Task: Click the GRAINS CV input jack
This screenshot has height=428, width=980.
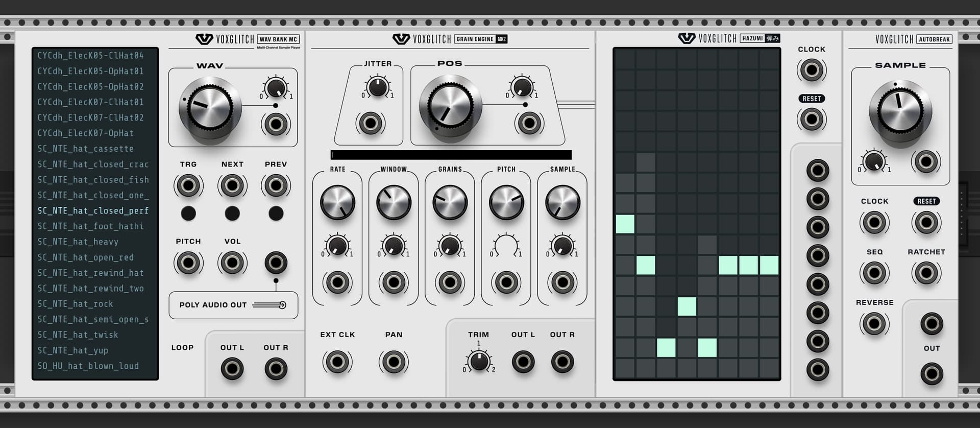Action: [450, 282]
